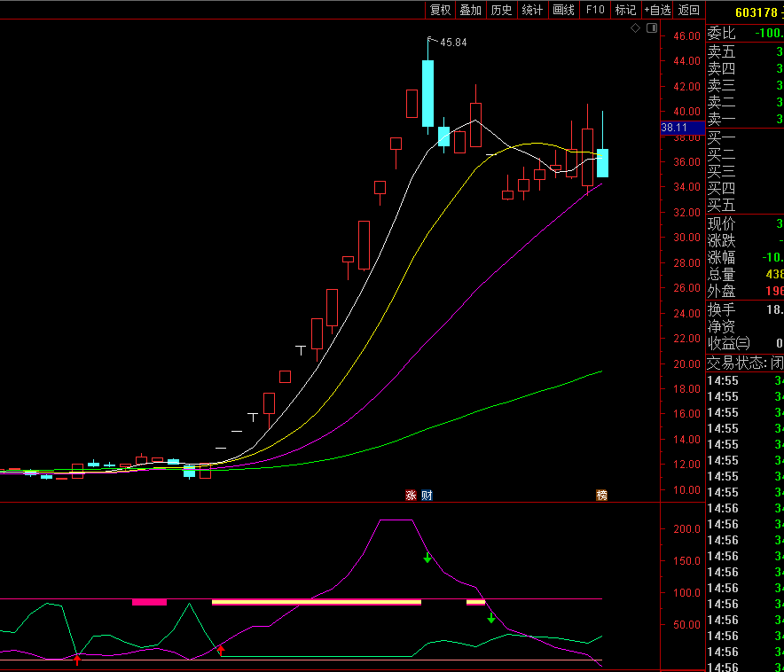This screenshot has height=672, width=784.
Task: Click the 标记 mark button
Action: pos(625,10)
